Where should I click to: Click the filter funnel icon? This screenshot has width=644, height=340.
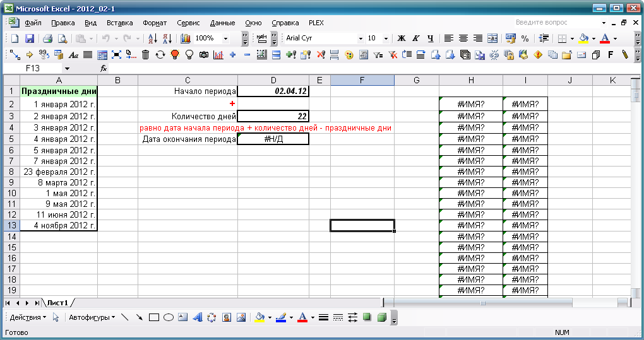378,54
